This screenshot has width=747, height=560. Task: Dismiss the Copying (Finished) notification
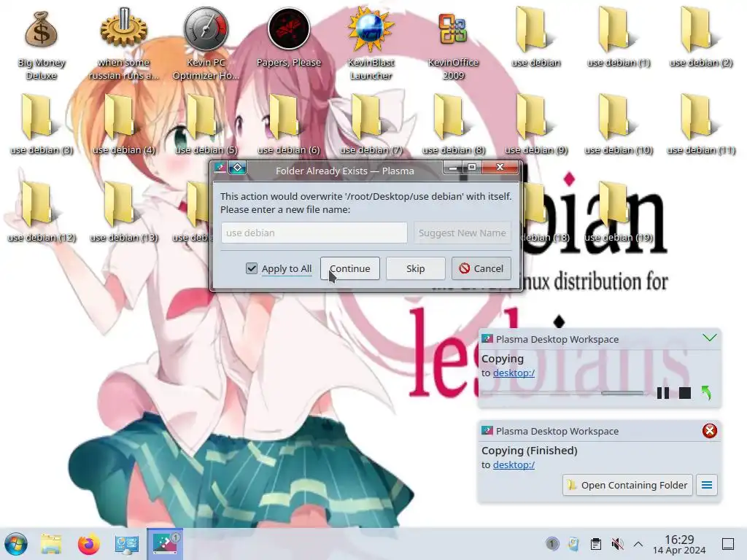[709, 430]
